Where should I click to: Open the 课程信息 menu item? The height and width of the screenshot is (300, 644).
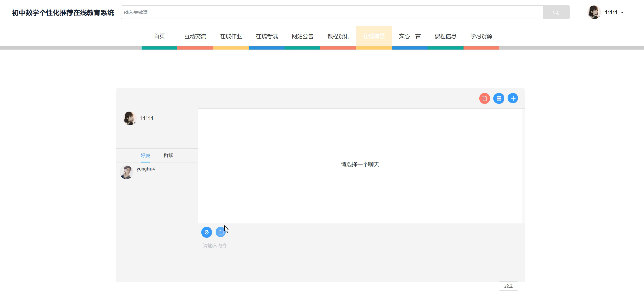click(445, 36)
